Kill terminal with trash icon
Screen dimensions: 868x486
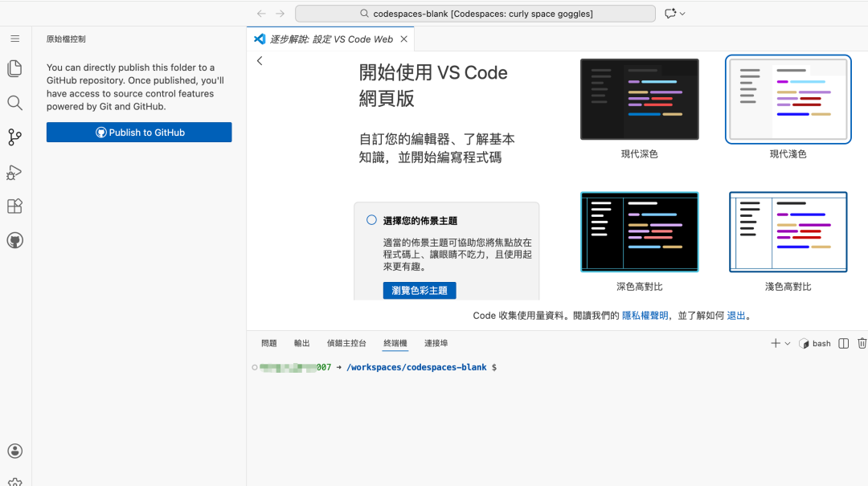(x=862, y=343)
